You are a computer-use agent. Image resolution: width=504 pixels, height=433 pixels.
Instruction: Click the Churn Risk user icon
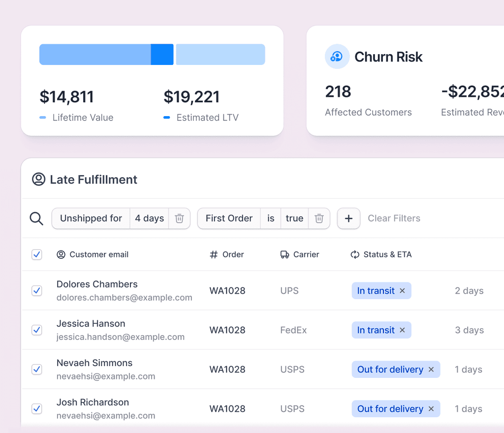[x=337, y=57]
